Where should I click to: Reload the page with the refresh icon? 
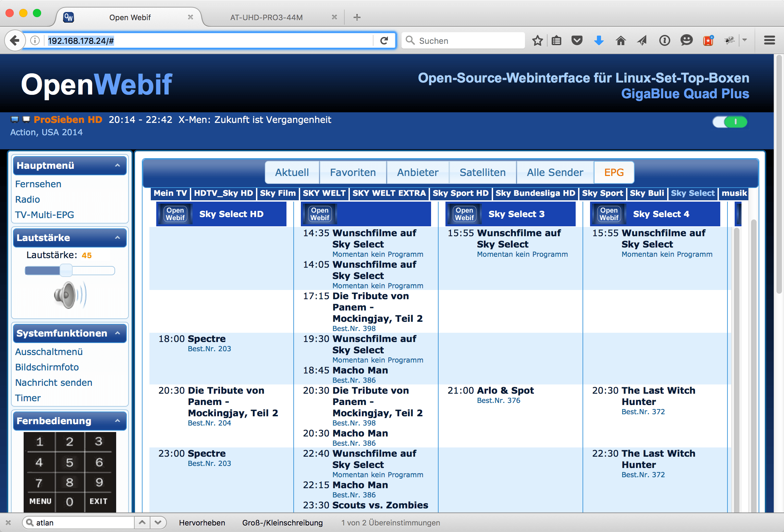[384, 41]
